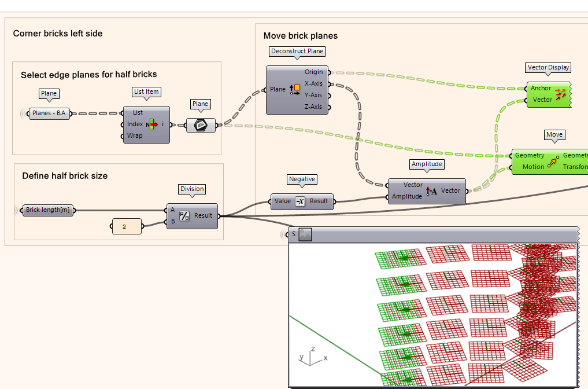Select the Brick length[m] parameter
This screenshot has width=588, height=389.
[49, 210]
